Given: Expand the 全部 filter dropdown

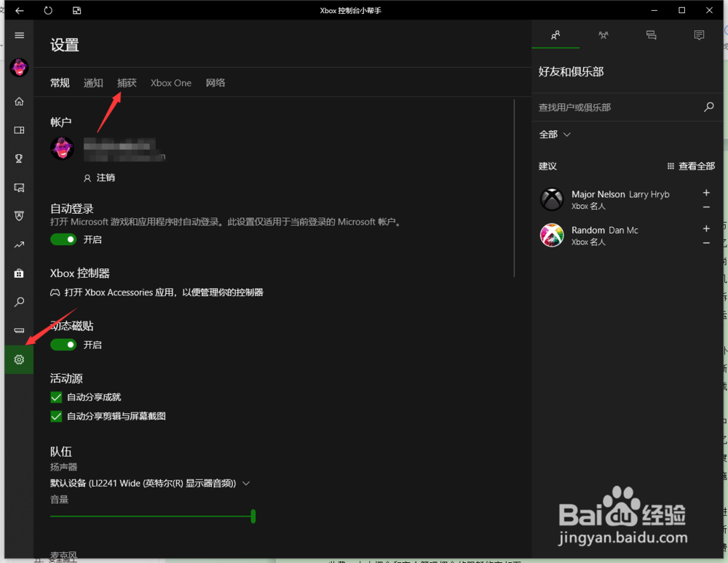Looking at the screenshot, I should click(555, 135).
